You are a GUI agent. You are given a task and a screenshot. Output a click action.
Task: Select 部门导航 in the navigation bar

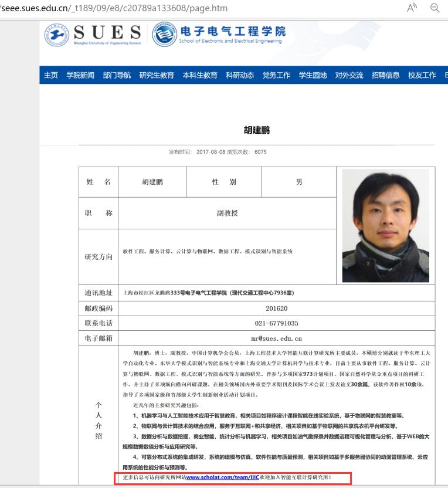click(x=117, y=75)
